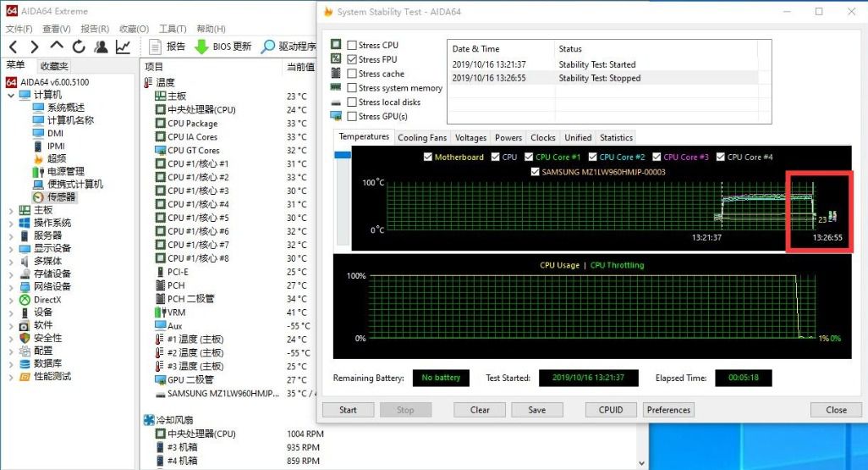The width and height of the screenshot is (868, 470).
Task: Click the Start button
Action: coord(348,410)
